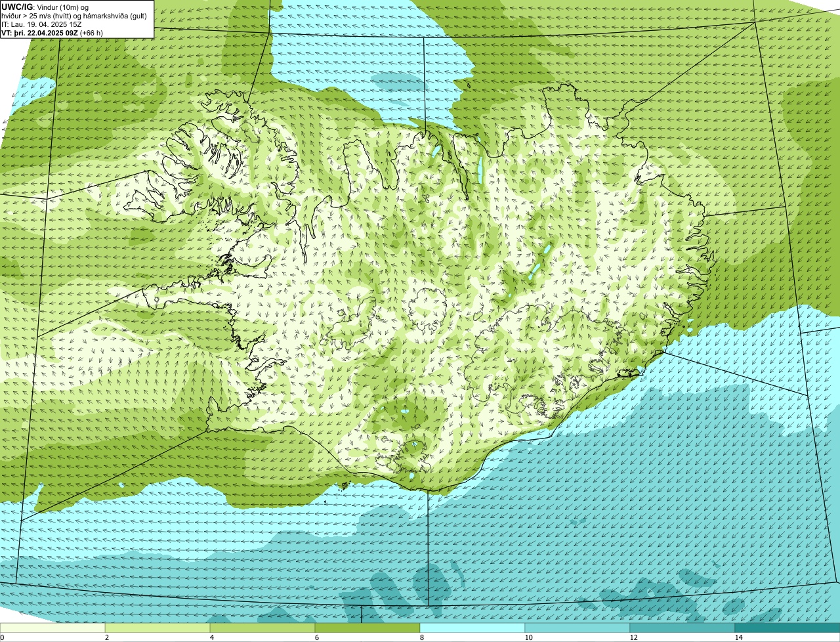Select the 12–14 teal legend swatch
Image resolution: width=840 pixels, height=642 pixels.
682,628
